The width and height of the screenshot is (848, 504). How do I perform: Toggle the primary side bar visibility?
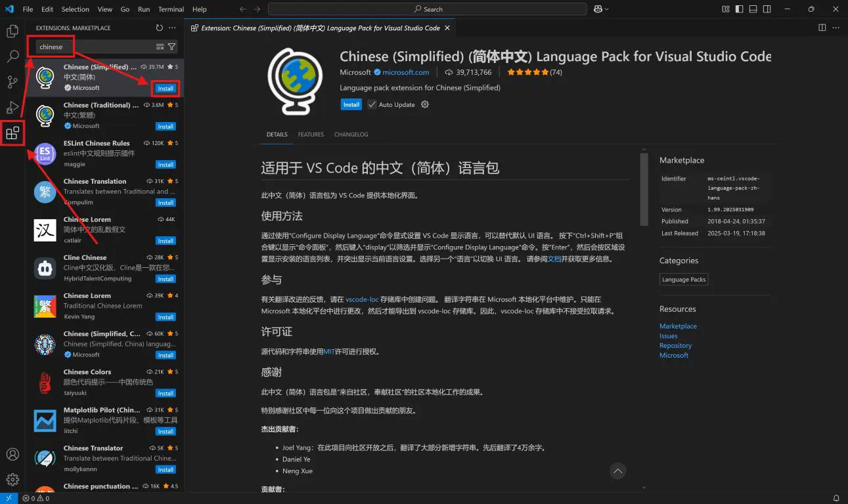click(x=740, y=9)
